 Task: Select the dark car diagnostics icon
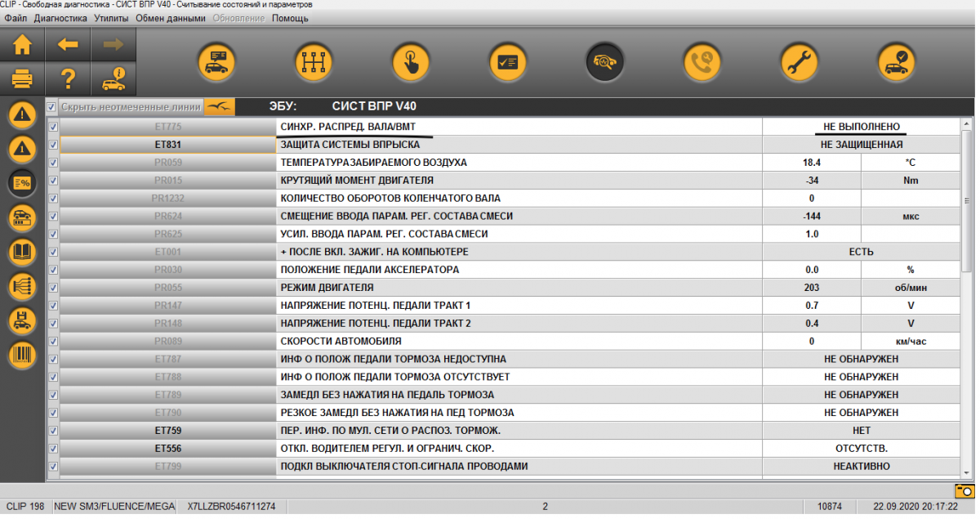[605, 61]
